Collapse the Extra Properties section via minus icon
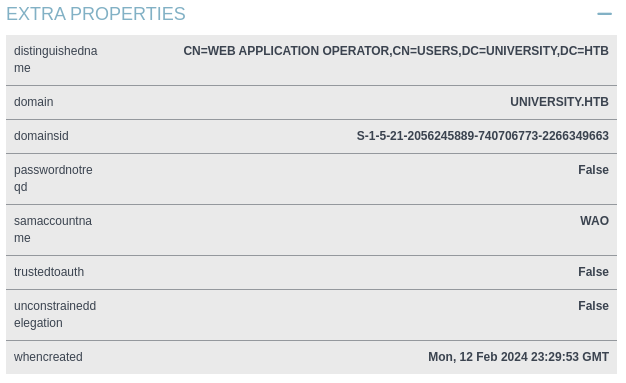Screen dimensions: 626x383 point(604,14)
